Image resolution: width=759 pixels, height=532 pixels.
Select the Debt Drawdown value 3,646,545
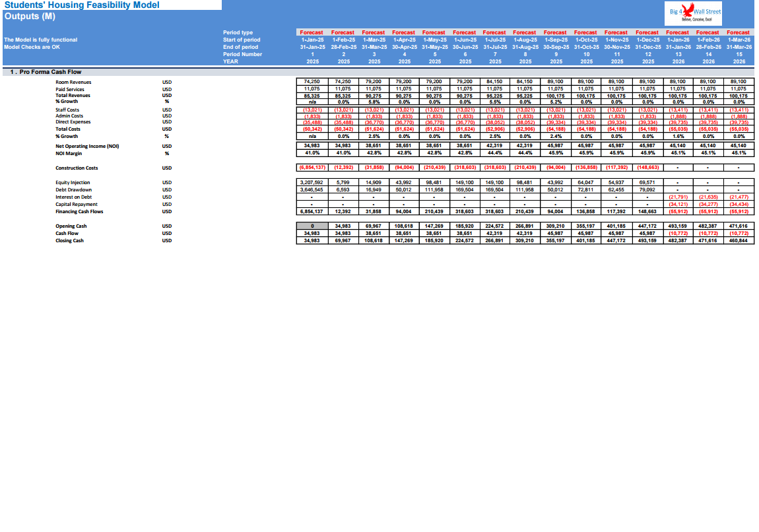pyautogui.click(x=312, y=189)
